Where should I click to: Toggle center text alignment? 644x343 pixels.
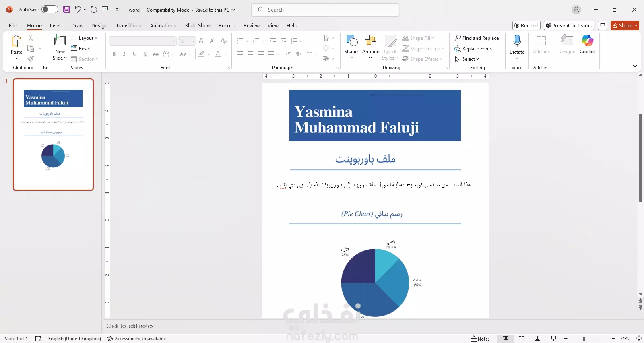click(x=250, y=54)
